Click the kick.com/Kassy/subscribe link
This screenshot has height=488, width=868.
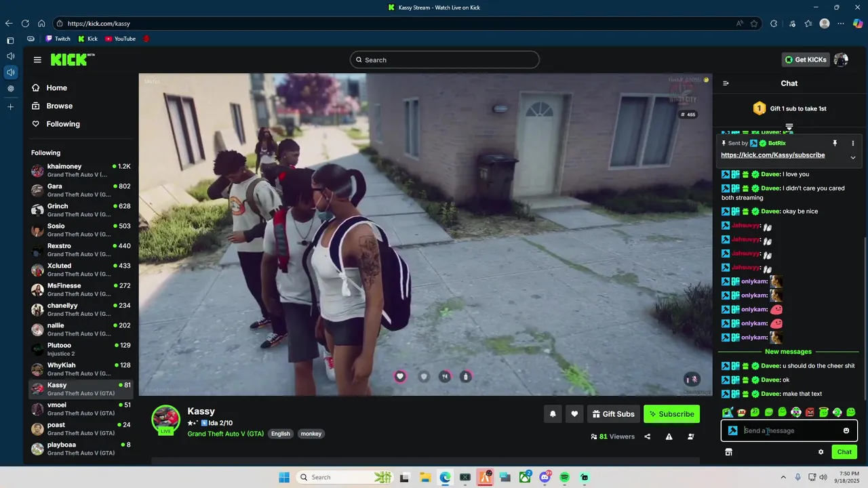pyautogui.click(x=772, y=155)
